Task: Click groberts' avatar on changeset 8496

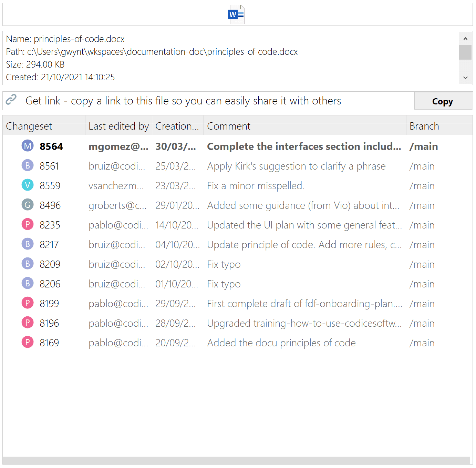Action: pos(28,205)
